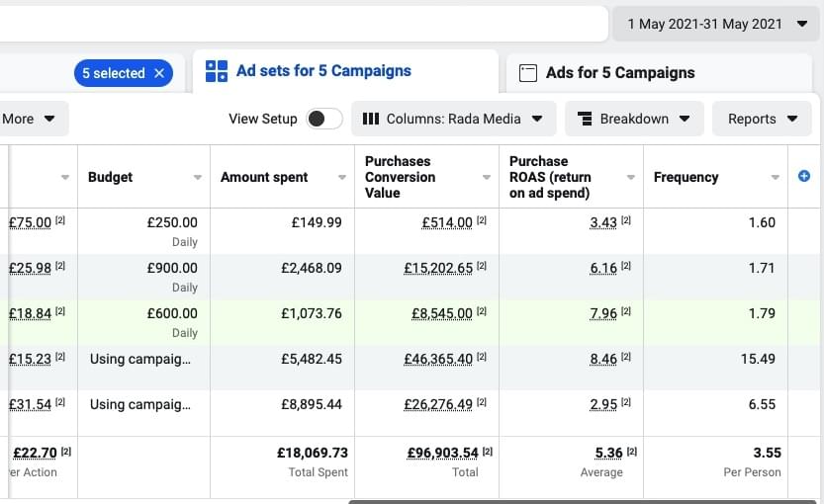824x504 pixels.
Task: Clear the 5 selected filter with X
Action: pos(159,73)
